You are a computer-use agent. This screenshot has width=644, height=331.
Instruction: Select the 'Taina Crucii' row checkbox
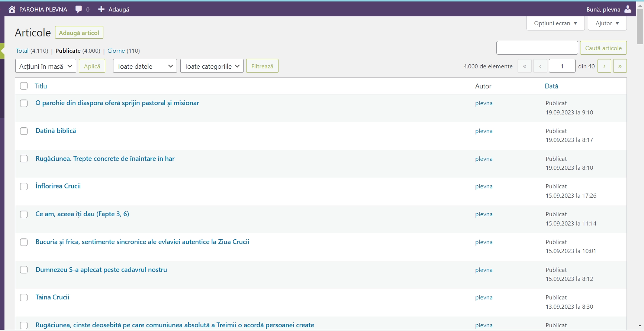24,298
